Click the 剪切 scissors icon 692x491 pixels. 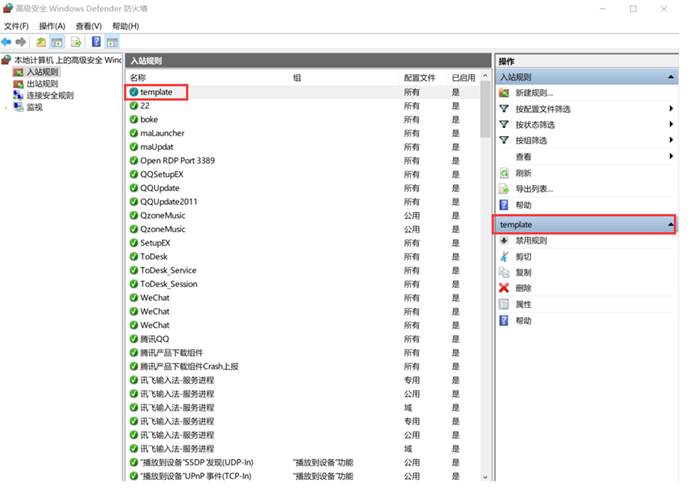pos(504,256)
